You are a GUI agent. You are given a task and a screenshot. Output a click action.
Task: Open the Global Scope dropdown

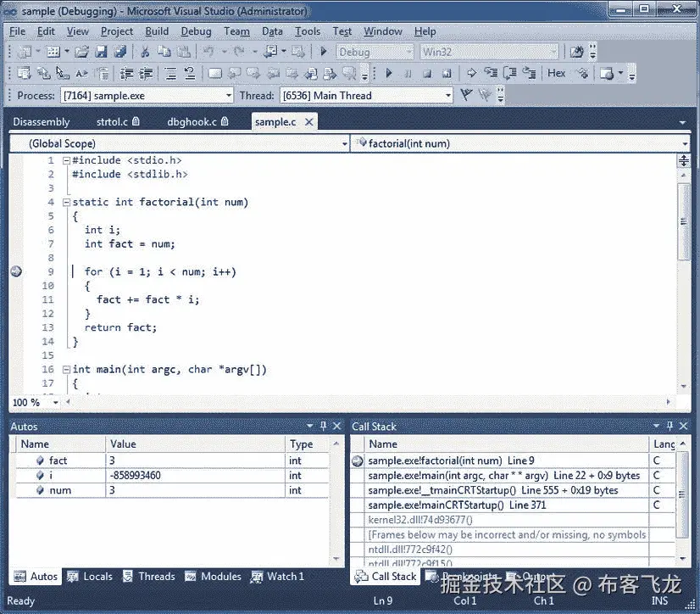coord(344,144)
